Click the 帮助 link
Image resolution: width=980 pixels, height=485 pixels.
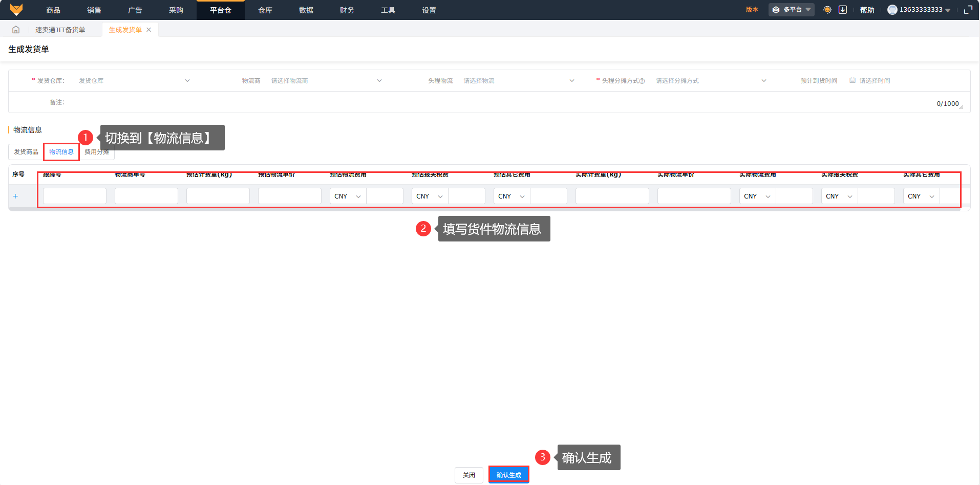pyautogui.click(x=867, y=10)
